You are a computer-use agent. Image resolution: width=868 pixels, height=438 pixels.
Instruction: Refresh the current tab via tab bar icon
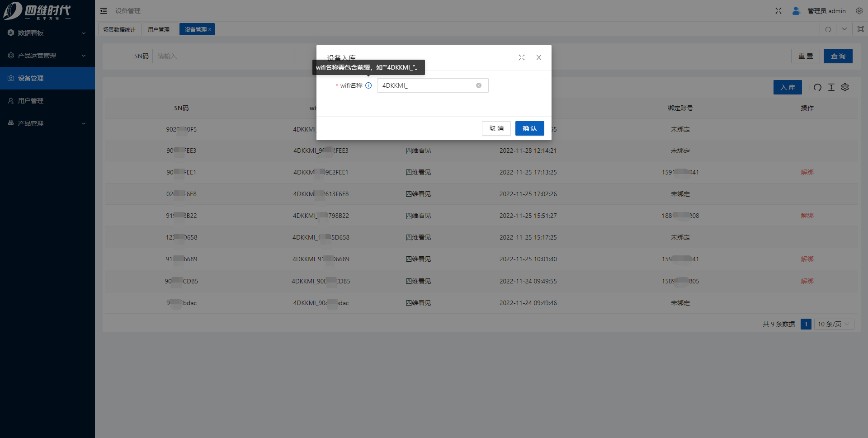pyautogui.click(x=828, y=29)
